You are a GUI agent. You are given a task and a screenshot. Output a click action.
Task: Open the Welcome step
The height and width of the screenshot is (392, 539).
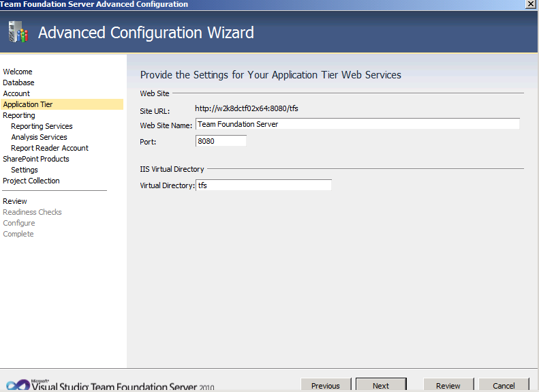18,72
